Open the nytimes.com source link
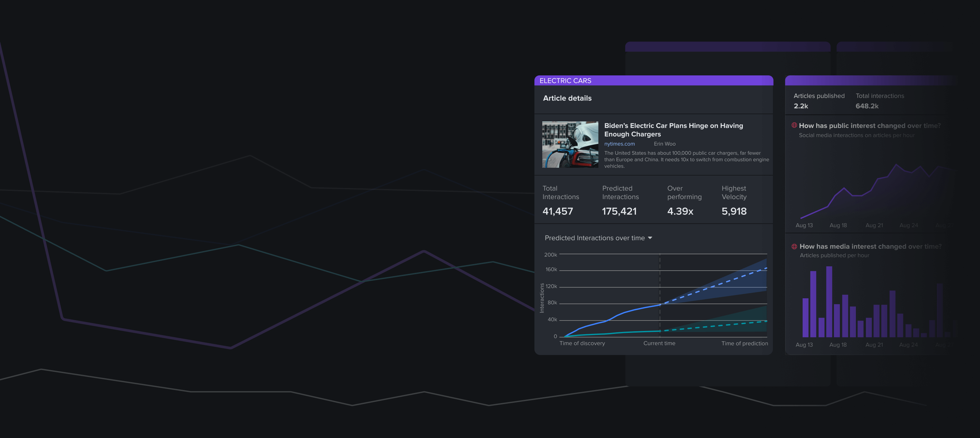Screen dimensions: 980x438 (619, 144)
